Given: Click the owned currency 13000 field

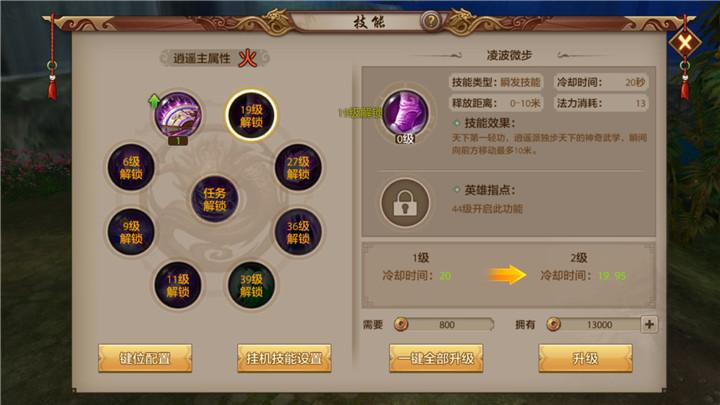Looking at the screenshot, I should [593, 325].
